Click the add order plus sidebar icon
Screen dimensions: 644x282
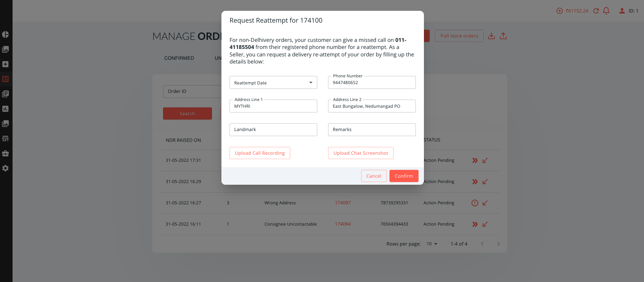click(x=5, y=64)
